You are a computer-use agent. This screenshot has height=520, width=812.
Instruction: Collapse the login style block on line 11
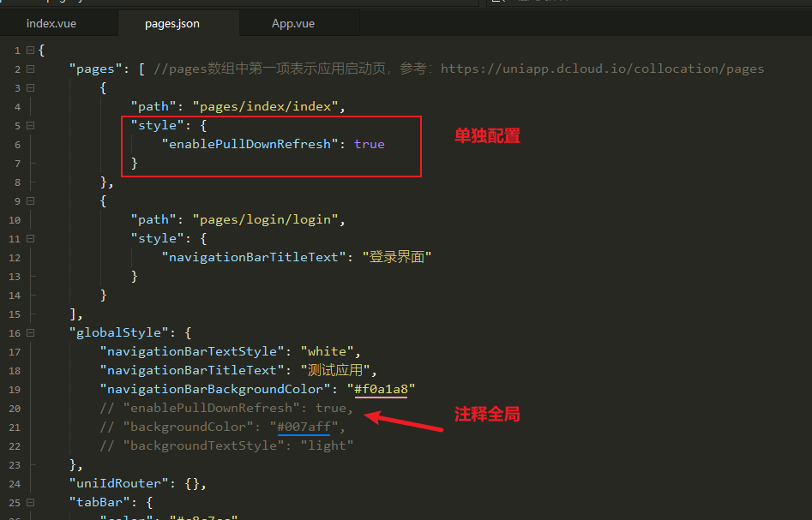pos(29,237)
